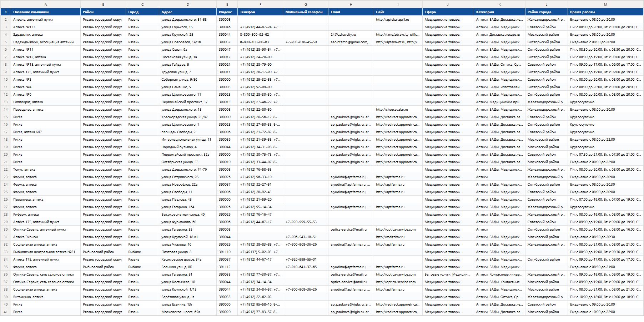The width and height of the screenshot is (644, 322).
Task: Click the 'Сфера' header cell
Action: coord(448,12)
